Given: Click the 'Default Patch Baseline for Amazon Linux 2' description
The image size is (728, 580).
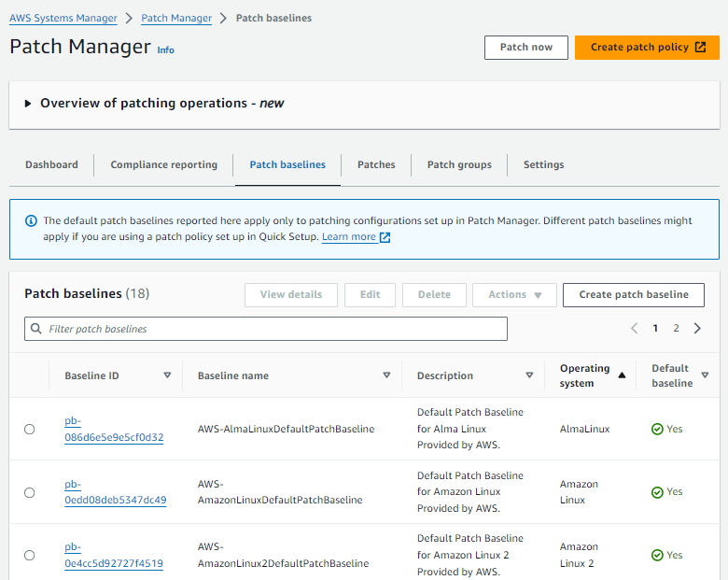Looking at the screenshot, I should 469,555.
